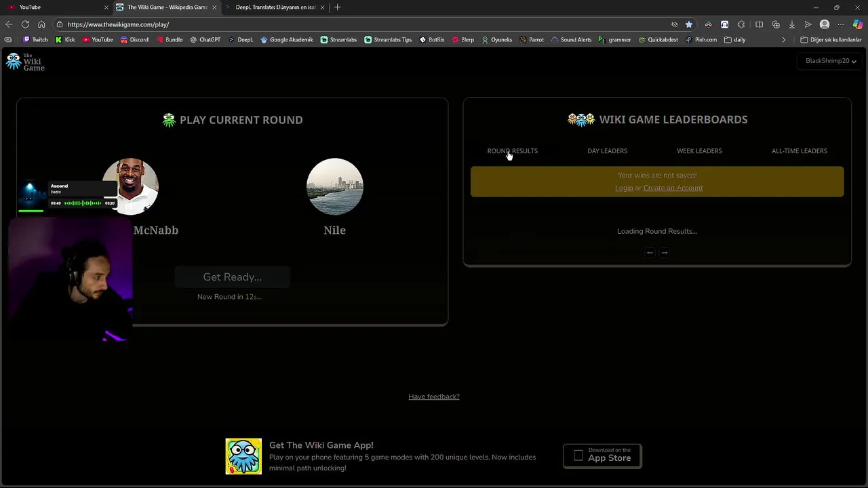Open the Downloads icon in toolbar

coord(792,24)
